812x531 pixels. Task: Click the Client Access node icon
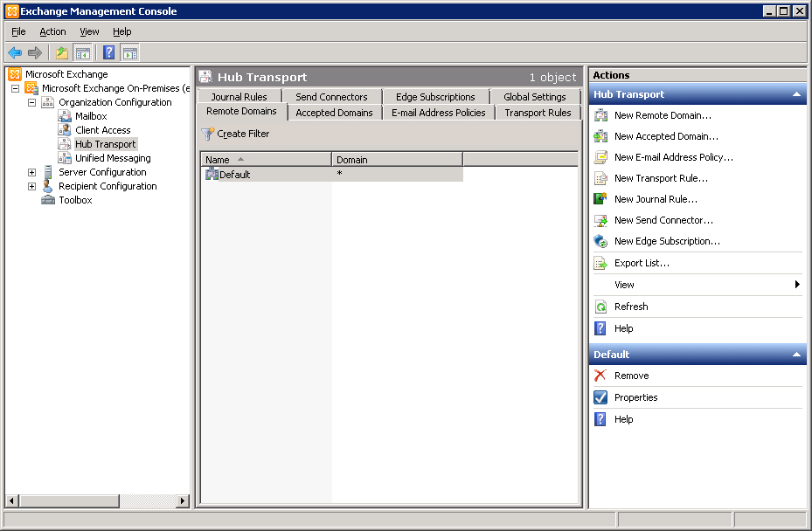pos(65,130)
